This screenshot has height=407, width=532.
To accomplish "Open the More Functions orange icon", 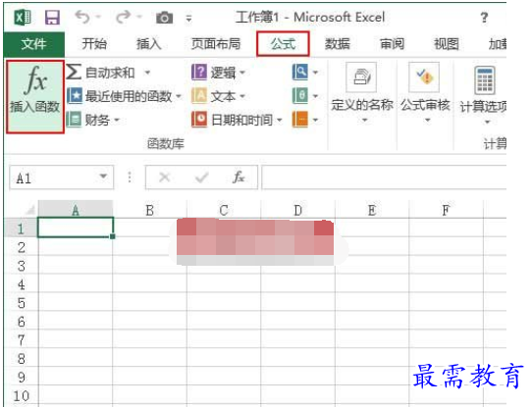I will (300, 120).
